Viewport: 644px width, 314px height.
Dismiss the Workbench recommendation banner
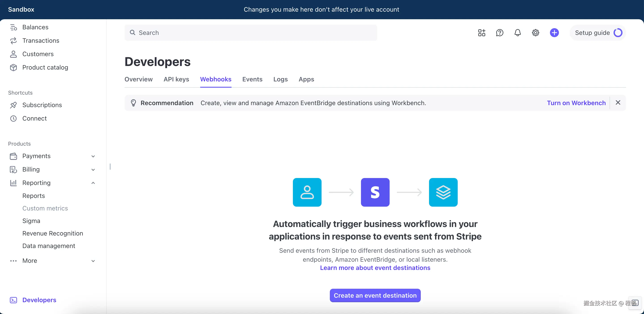pyautogui.click(x=618, y=103)
